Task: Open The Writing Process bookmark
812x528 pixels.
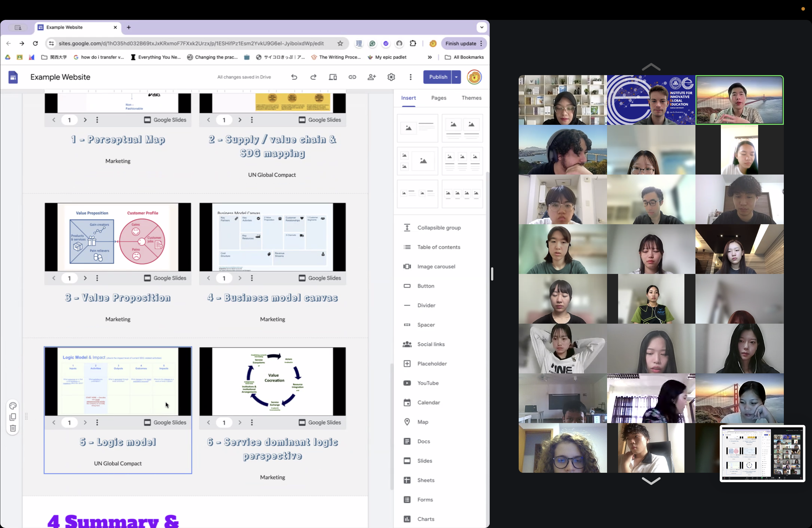Action: click(336, 57)
